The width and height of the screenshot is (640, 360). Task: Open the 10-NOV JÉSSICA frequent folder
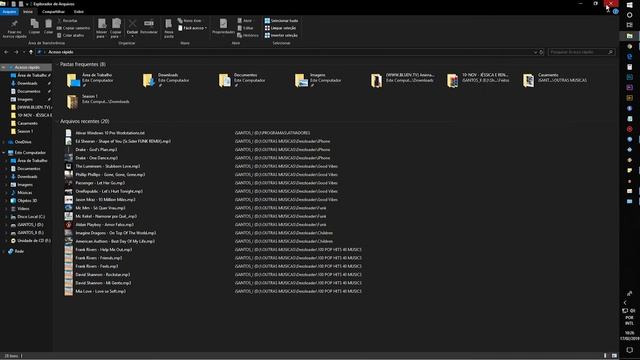478,80
